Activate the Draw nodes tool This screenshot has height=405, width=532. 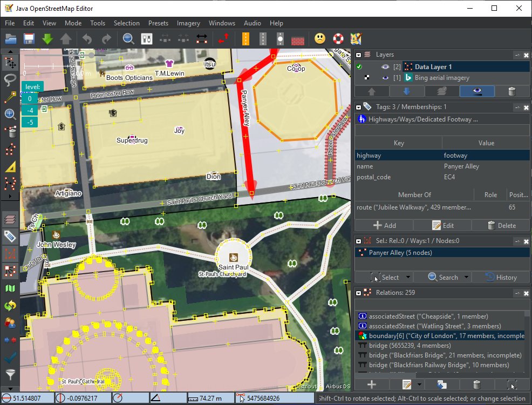click(10, 97)
